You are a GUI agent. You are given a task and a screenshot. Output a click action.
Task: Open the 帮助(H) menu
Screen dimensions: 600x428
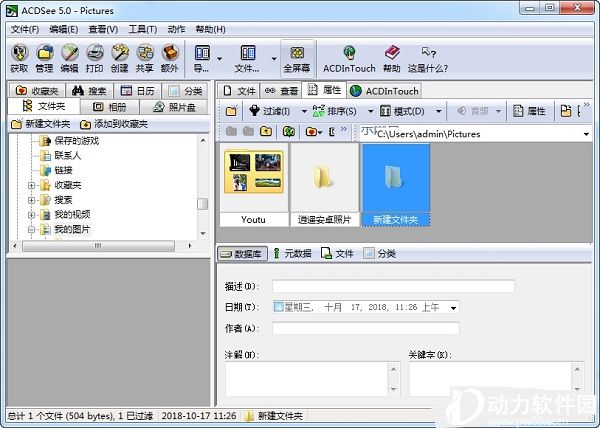210,29
